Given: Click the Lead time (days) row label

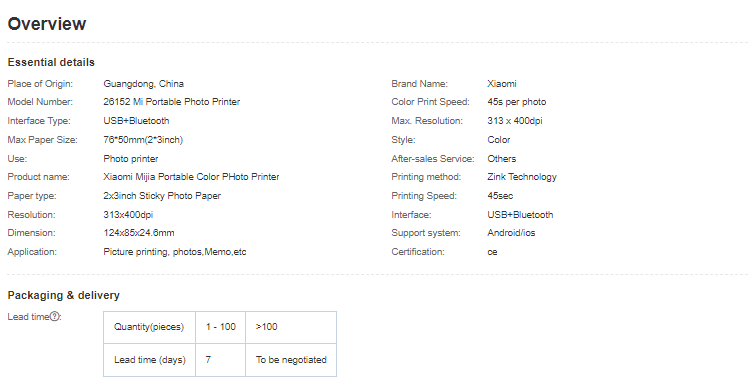Looking at the screenshot, I should 149,360.
